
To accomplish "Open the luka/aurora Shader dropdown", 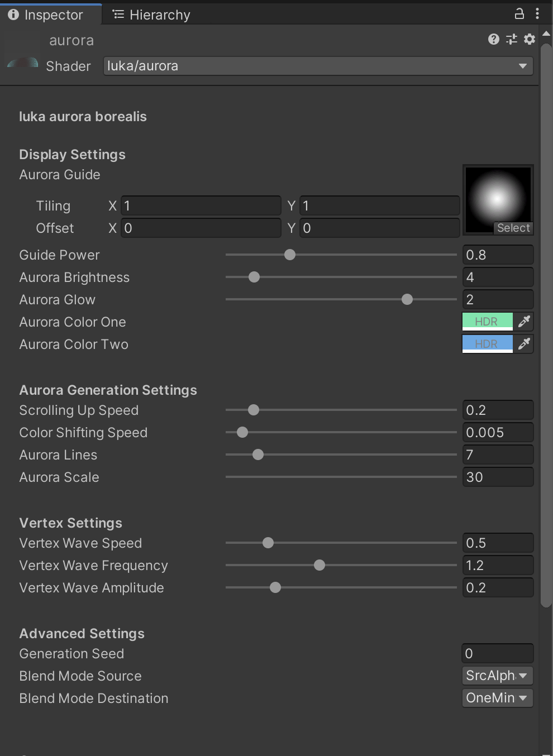I will pos(318,66).
